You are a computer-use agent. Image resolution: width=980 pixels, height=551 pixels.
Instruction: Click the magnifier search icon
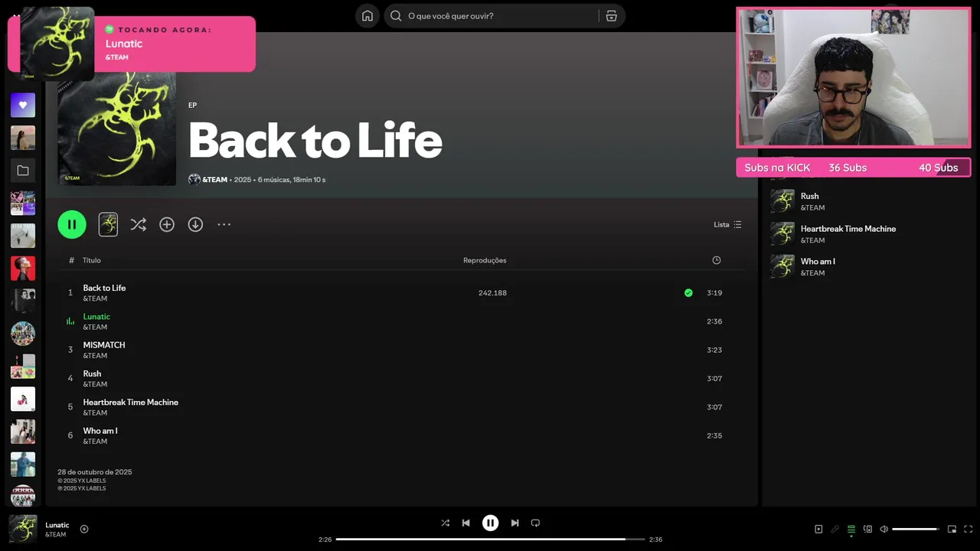pos(396,16)
